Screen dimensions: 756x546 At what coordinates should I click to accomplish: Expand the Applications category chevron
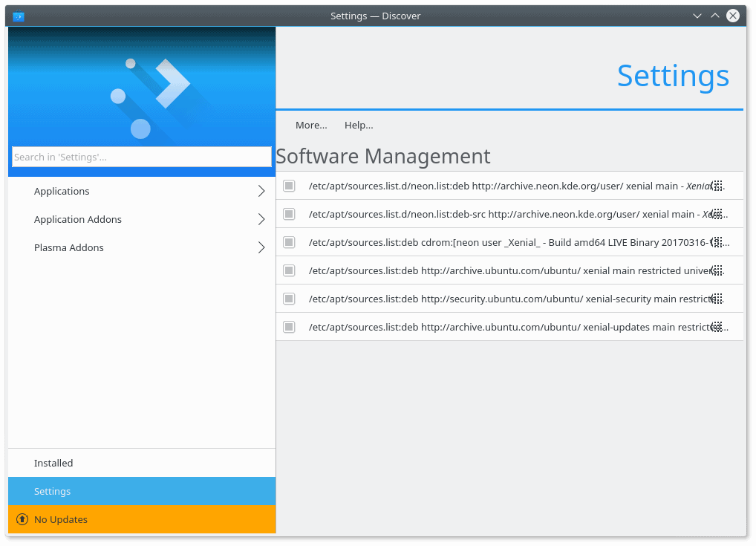pyautogui.click(x=263, y=192)
